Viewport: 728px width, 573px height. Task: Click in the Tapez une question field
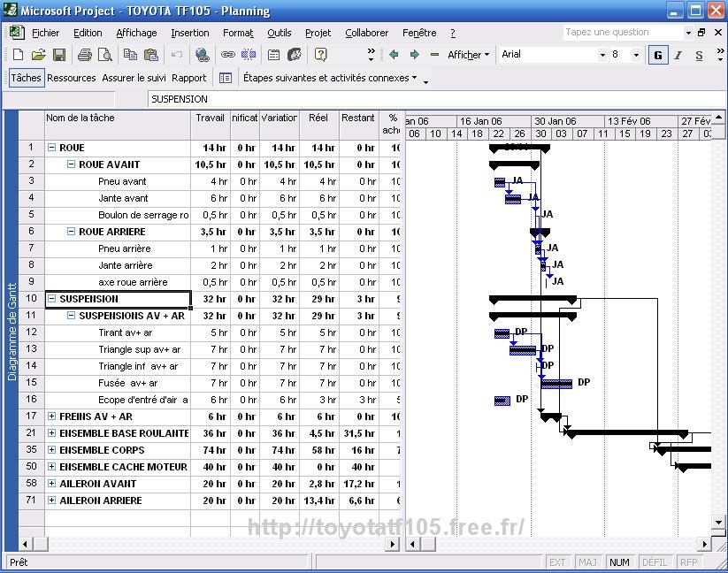pos(623,33)
